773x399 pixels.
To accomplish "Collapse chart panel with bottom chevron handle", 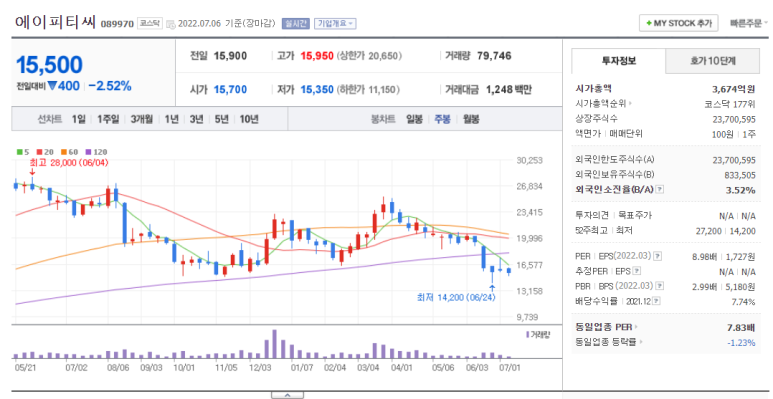I will pyautogui.click(x=287, y=395).
